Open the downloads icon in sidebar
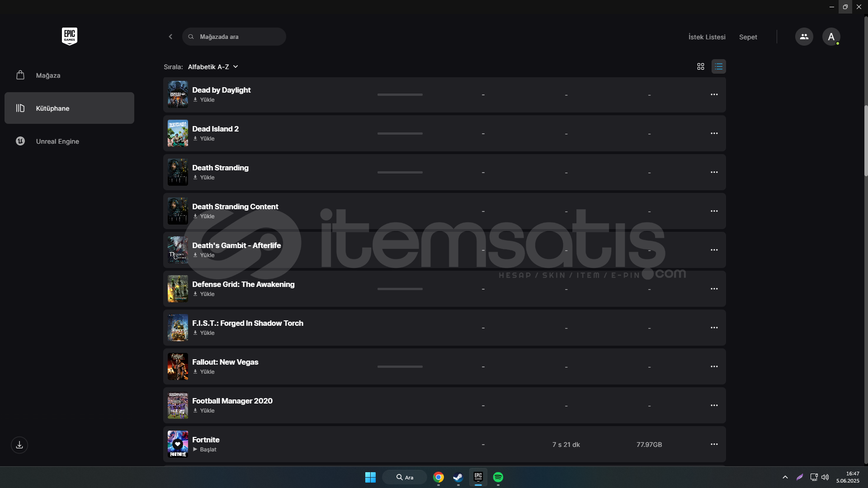The width and height of the screenshot is (868, 488). (19, 445)
